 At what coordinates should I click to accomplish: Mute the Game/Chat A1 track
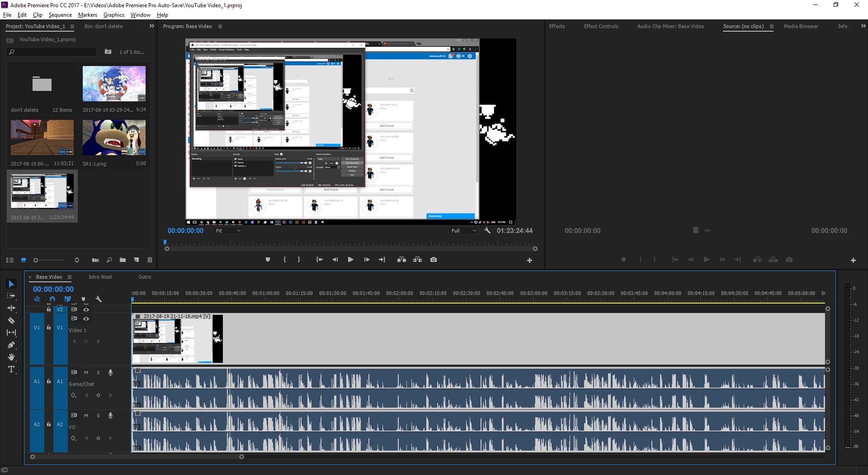86,373
